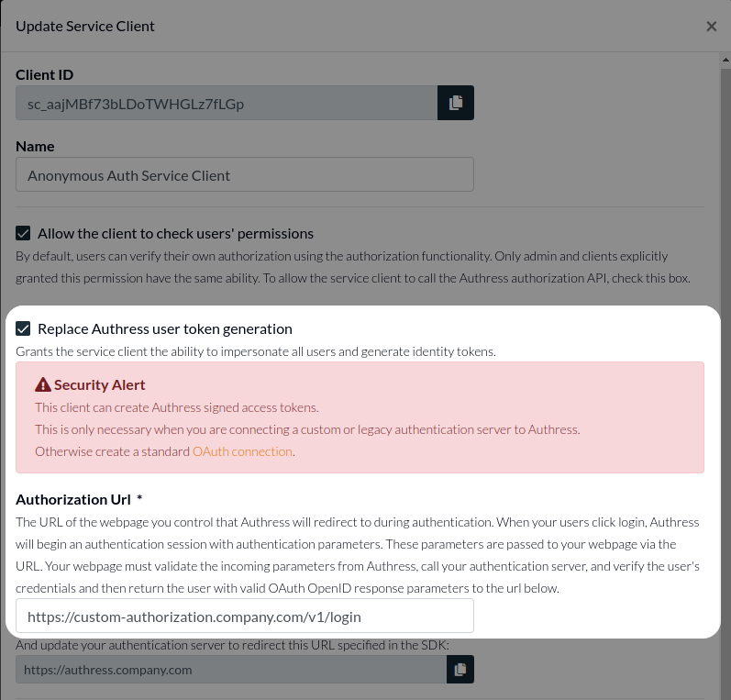
Task: Click the impersonate all users description text
Action: [x=256, y=351]
